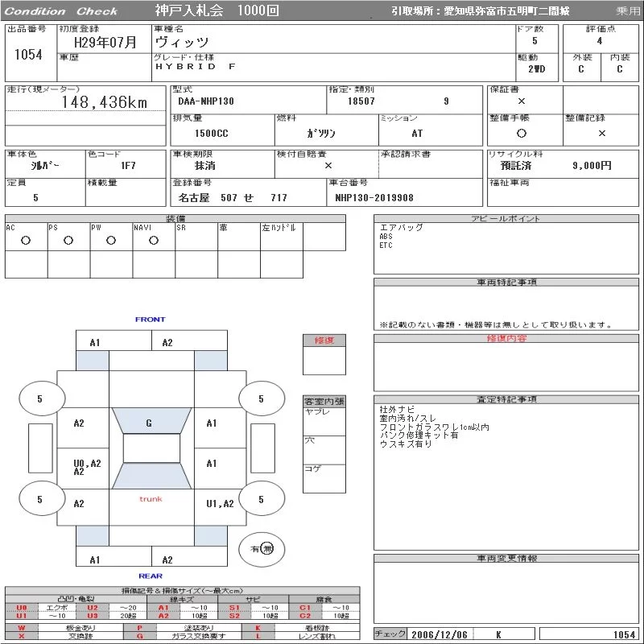
Task: Click the red S1 legend cell
Action: pyautogui.click(x=234, y=608)
